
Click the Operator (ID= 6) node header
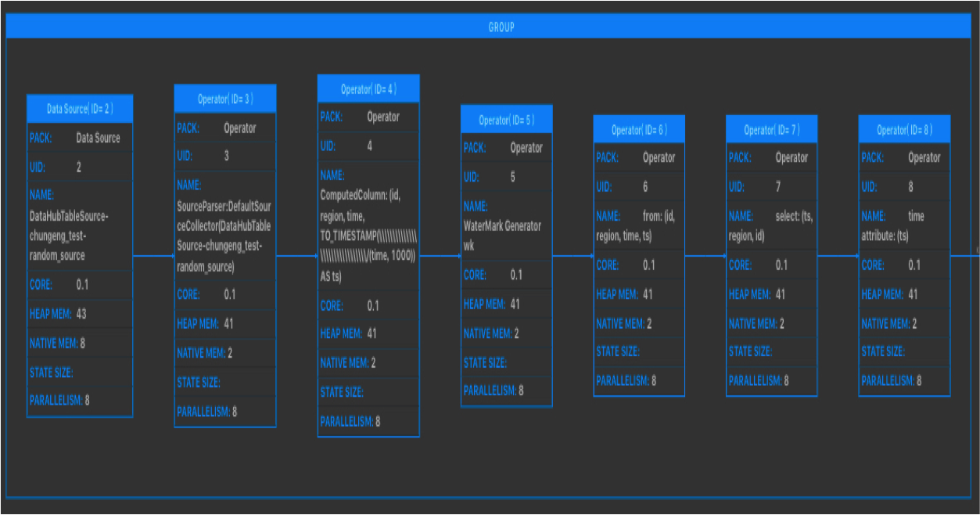point(639,130)
